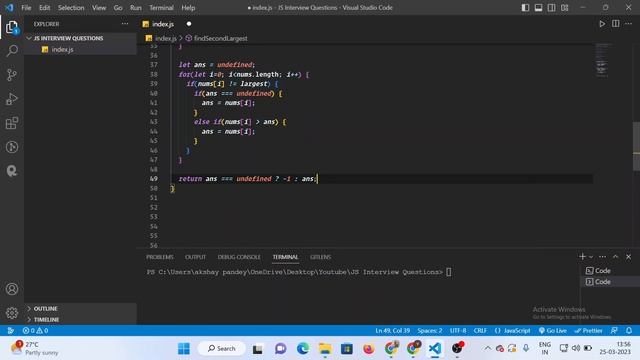640x360 pixels.
Task: Open the feedback icon in status bar
Action: (614, 331)
